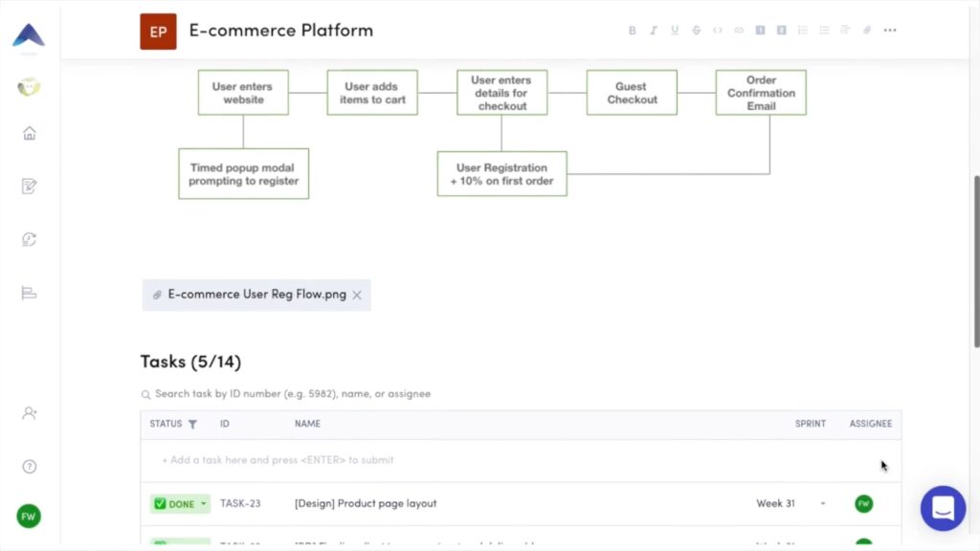
Task: Insert a numbered list
Action: point(802,30)
